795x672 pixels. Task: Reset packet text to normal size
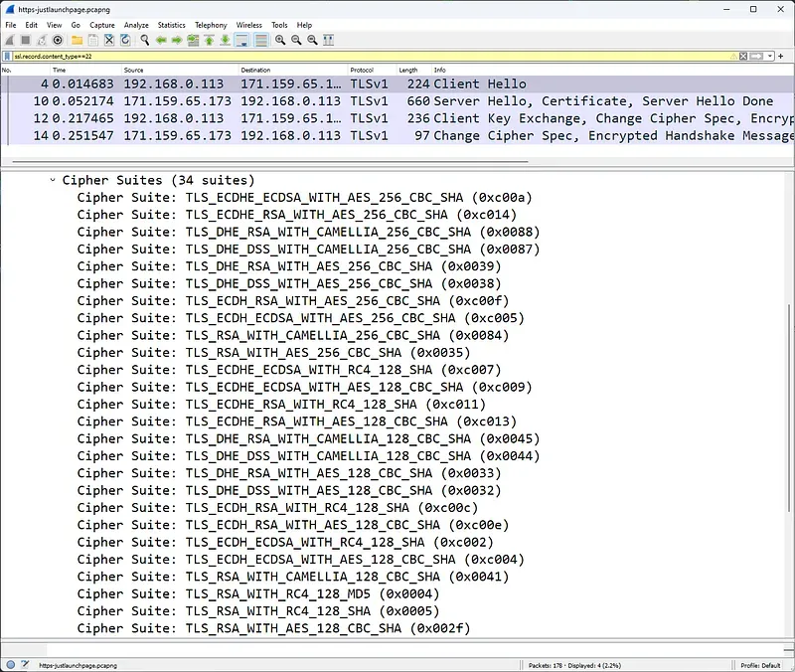click(x=313, y=40)
